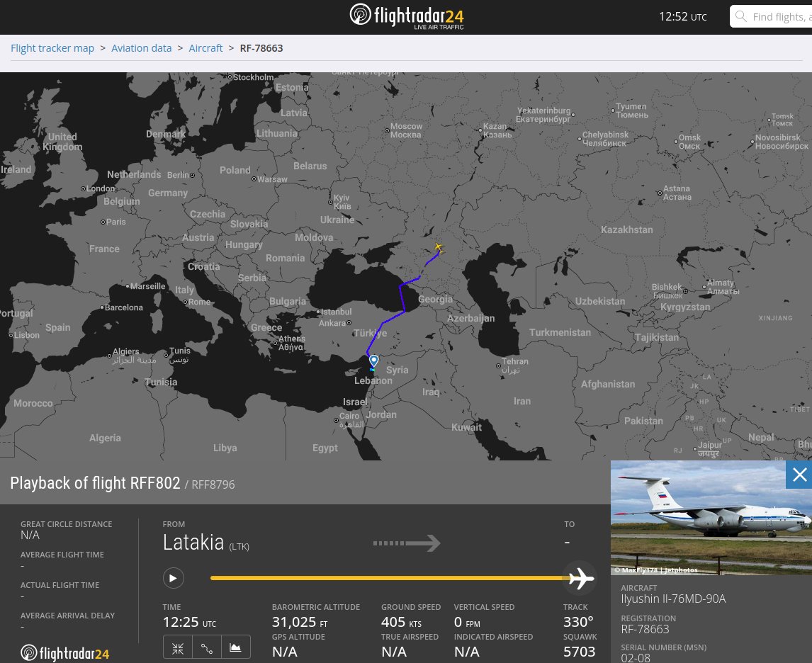This screenshot has width=812, height=663.
Task: Click the Playback of flight RFF802 heading
Action: click(95, 483)
